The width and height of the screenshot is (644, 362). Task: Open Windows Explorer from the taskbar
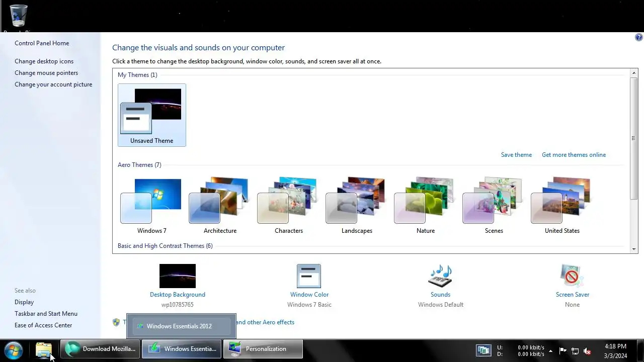(x=44, y=349)
